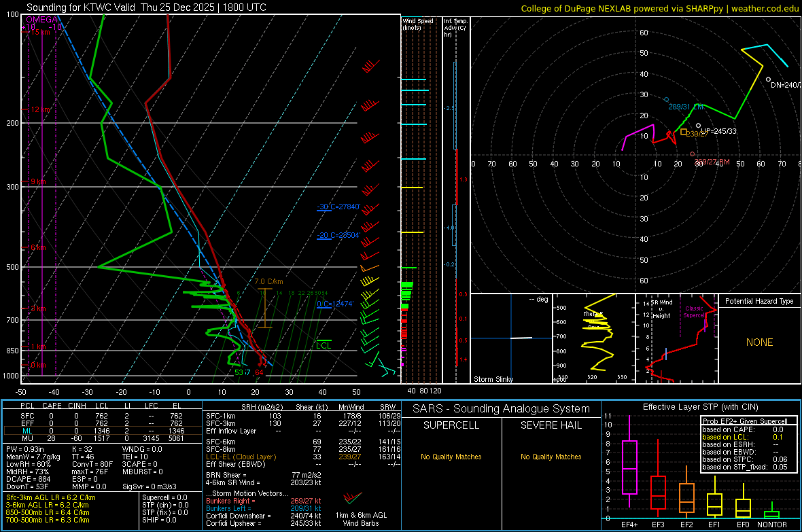Click the SEVERE HAIL column heading
This screenshot has width=802, height=532.
[x=551, y=425]
